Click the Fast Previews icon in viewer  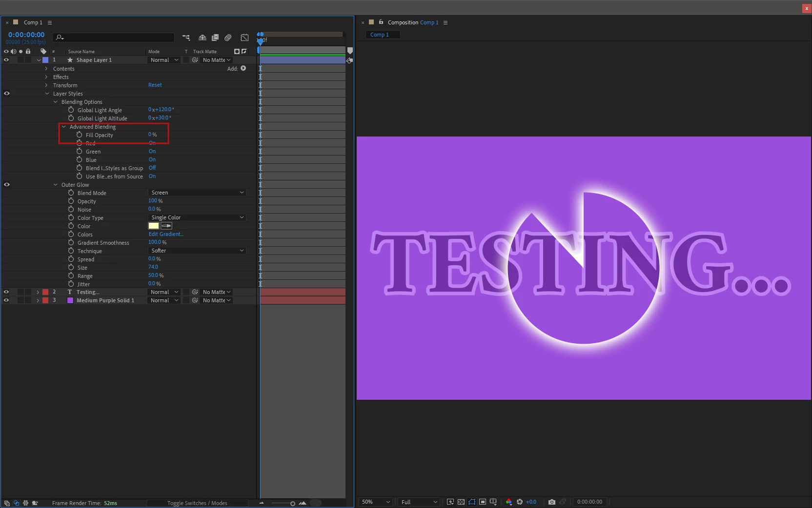(x=450, y=502)
